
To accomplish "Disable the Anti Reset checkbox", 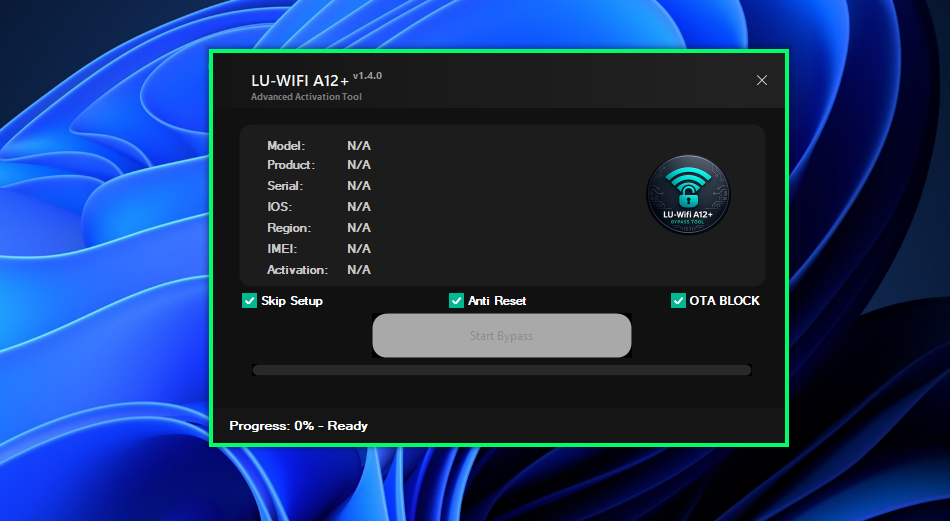I will [456, 300].
